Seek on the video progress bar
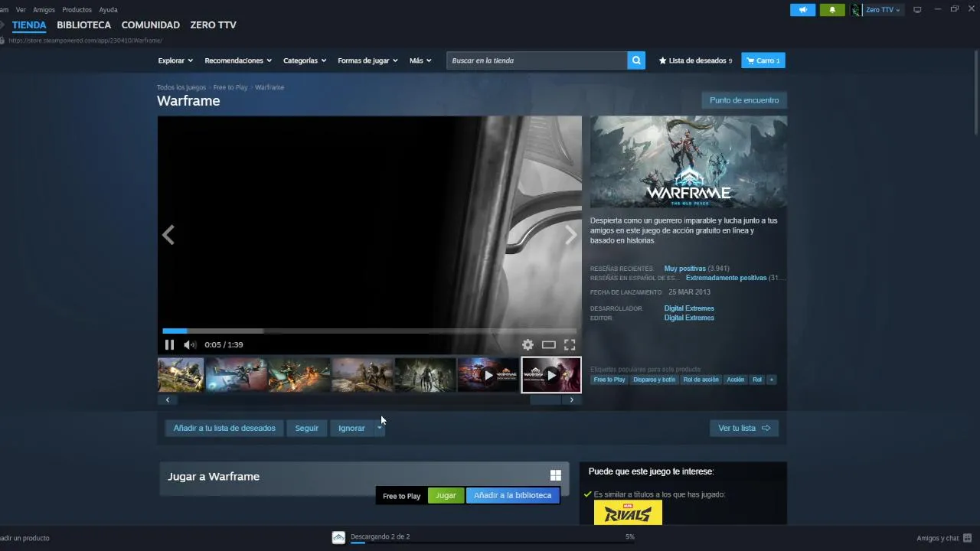Viewport: 980px width, 551px height. tap(369, 331)
